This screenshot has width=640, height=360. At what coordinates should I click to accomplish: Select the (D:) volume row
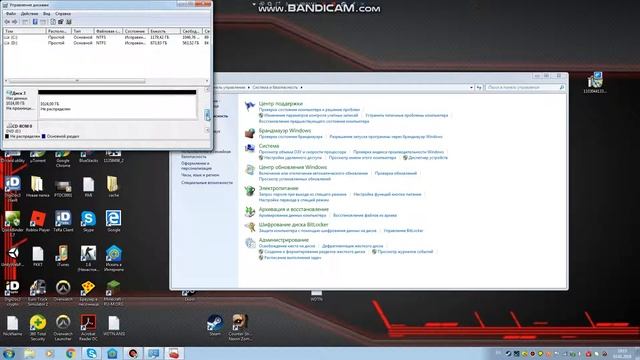pos(107,42)
